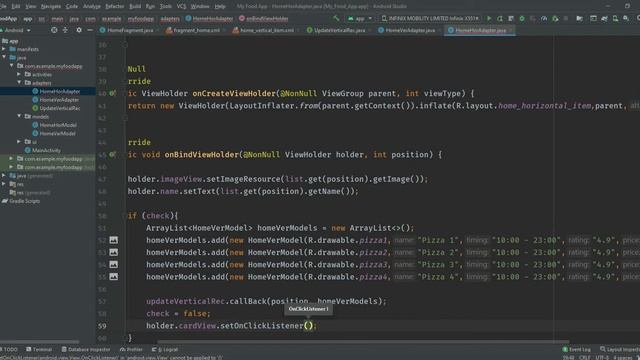Click Event Log in the status bar
640x360 pixels.
click(576, 349)
